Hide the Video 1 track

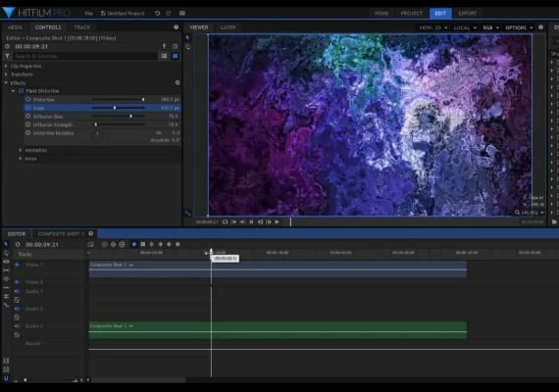point(17,282)
